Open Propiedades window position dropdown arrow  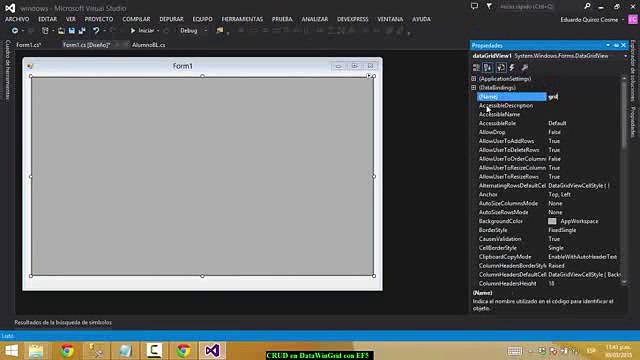pos(608,45)
